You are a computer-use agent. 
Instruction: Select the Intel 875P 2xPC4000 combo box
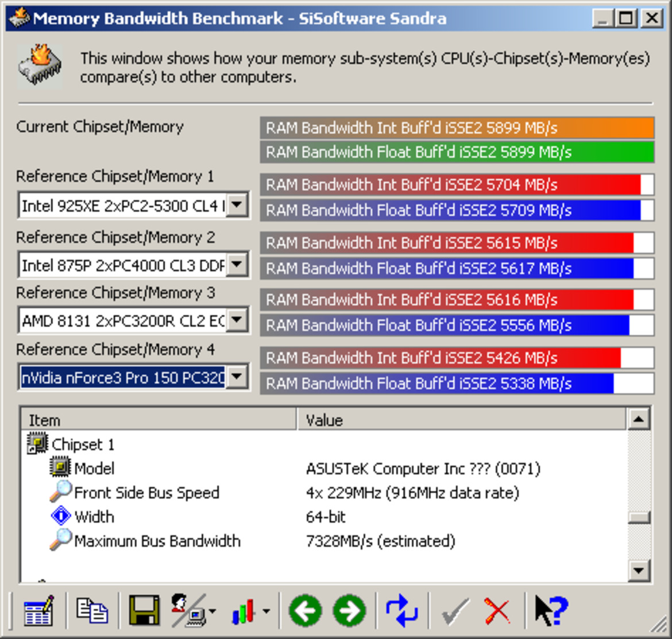click(133, 265)
